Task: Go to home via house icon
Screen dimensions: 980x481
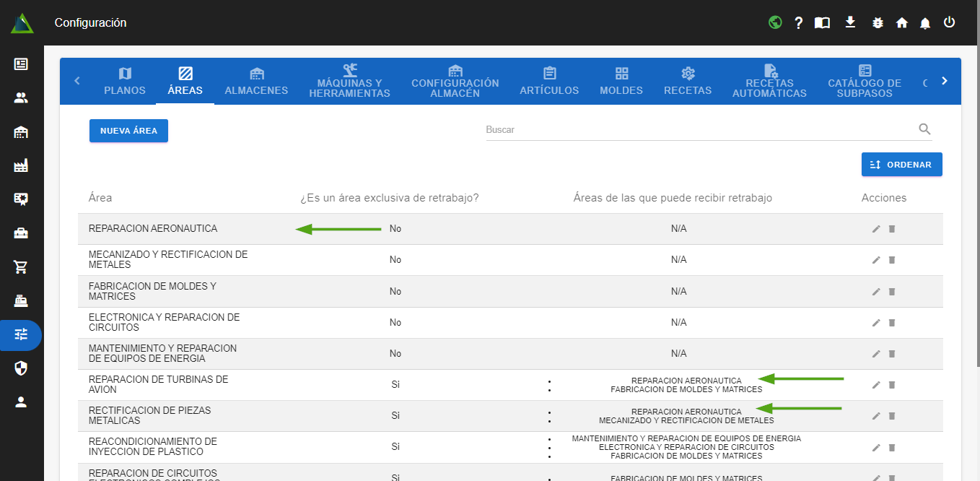Action: point(901,22)
